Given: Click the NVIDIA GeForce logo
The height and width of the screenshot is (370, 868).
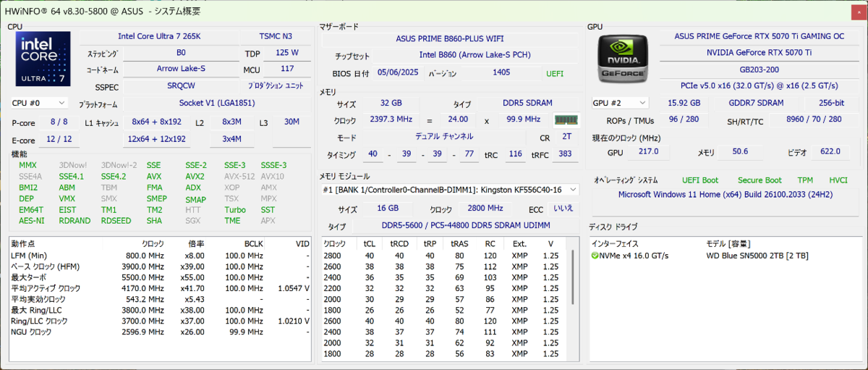Looking at the screenshot, I should 623,59.
